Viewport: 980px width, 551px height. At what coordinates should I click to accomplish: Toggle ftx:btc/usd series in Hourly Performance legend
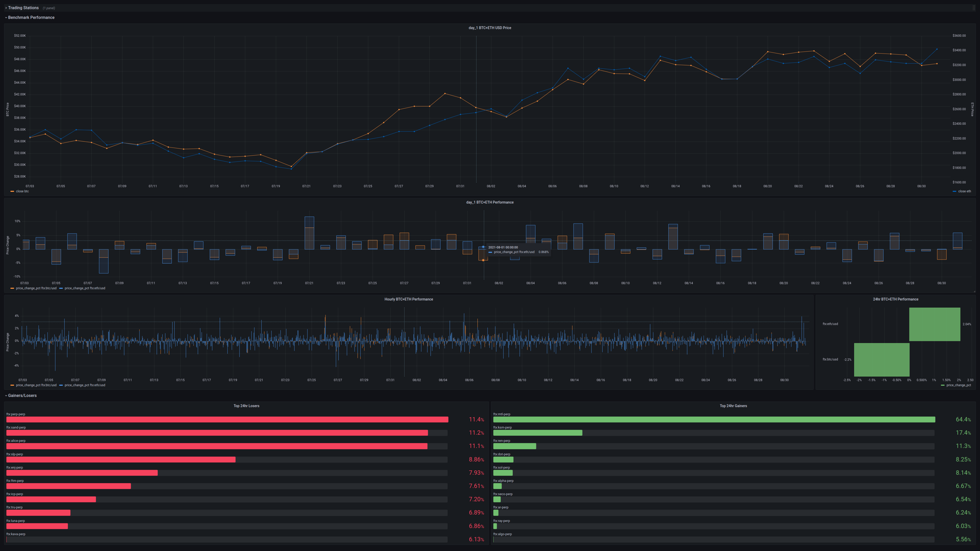click(x=36, y=385)
